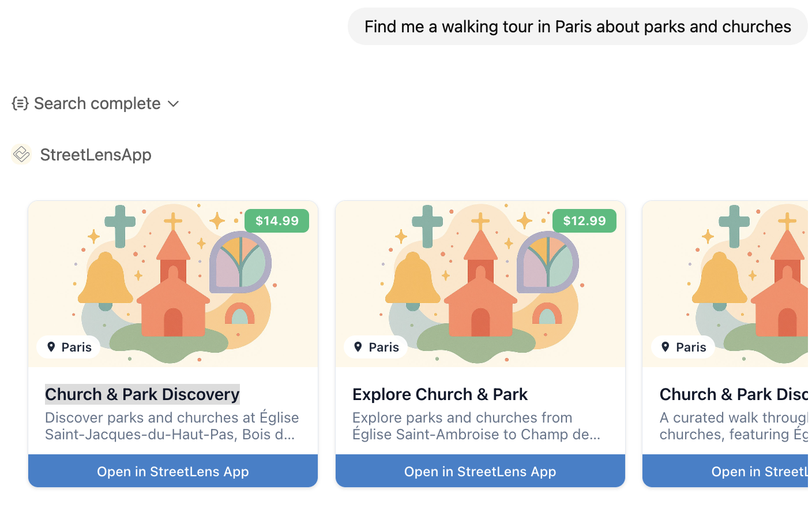Open Explore Church & Park in StreetLens App
Image resolution: width=812 pixels, height=508 pixels.
[480, 471]
